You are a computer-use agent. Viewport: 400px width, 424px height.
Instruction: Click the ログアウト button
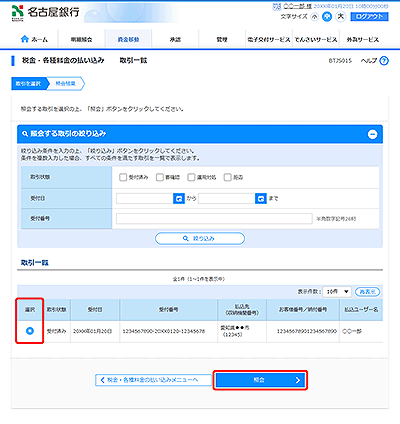(369, 16)
